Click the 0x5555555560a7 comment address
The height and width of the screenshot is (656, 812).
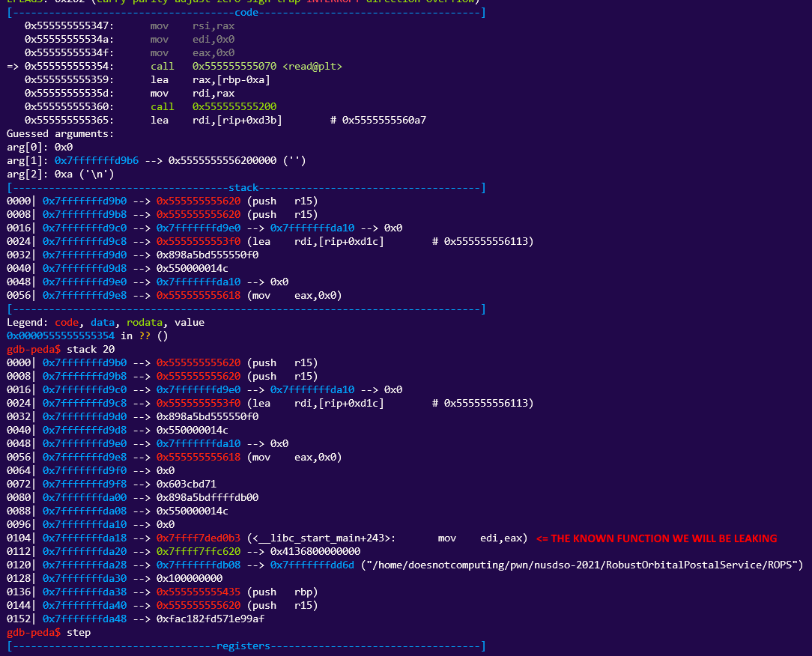pos(384,121)
